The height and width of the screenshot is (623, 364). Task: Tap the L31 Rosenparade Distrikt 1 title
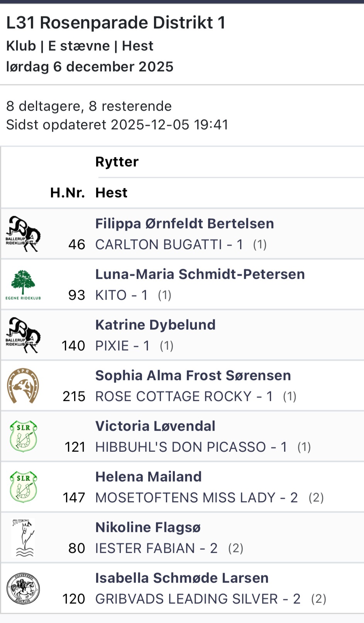116,23
